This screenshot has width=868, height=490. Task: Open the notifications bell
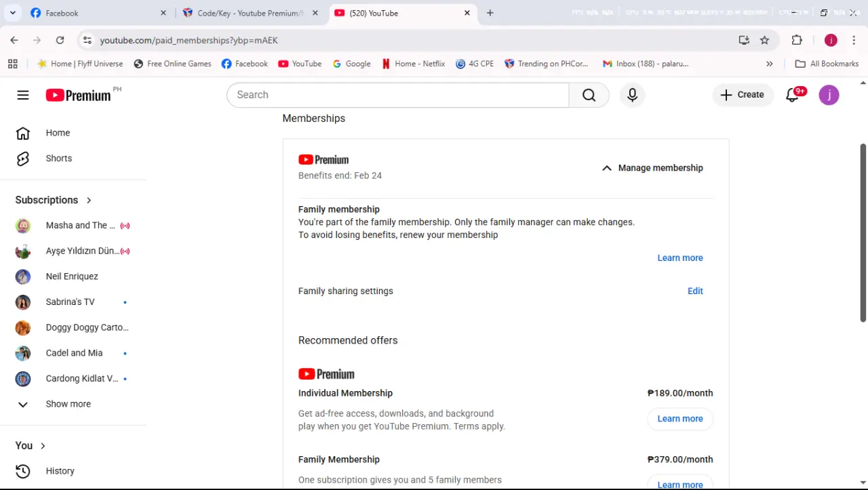coord(792,95)
